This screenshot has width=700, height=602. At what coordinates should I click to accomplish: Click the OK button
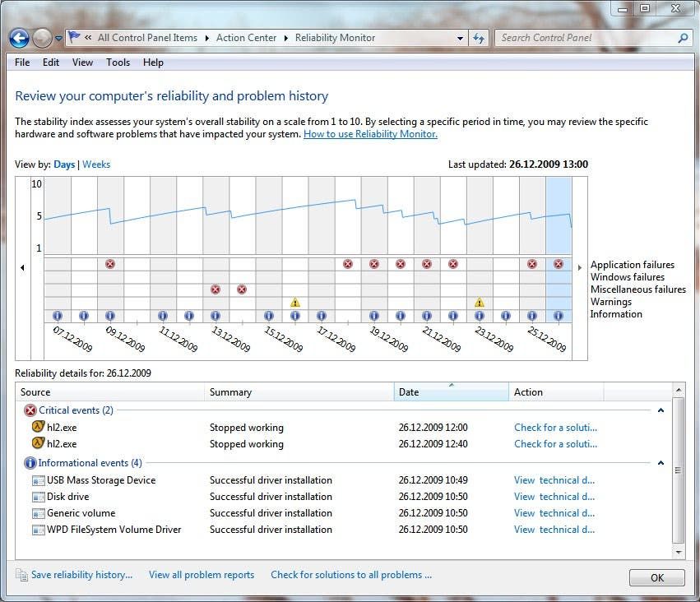click(x=656, y=577)
